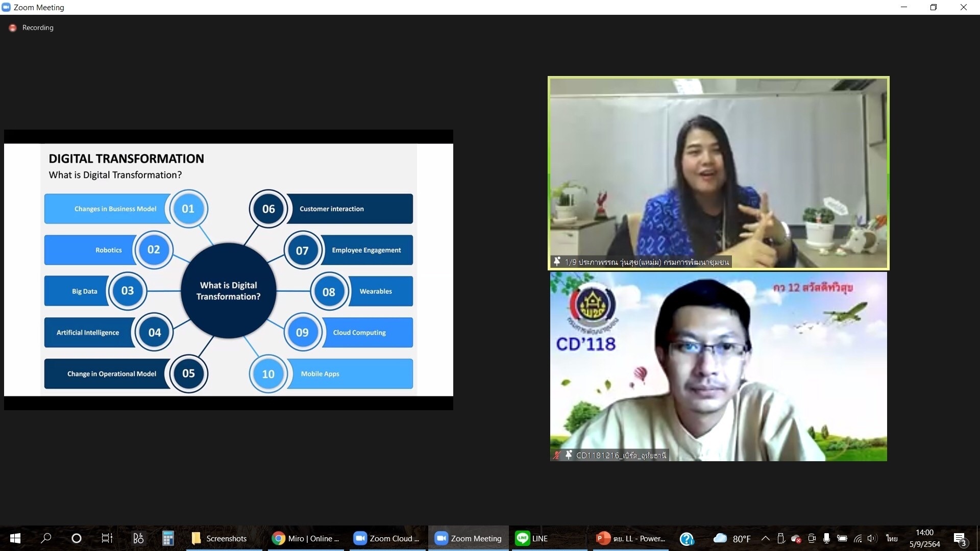Expand hidden icons with the tray chevron
This screenshot has height=551, width=980.
pos(765,538)
